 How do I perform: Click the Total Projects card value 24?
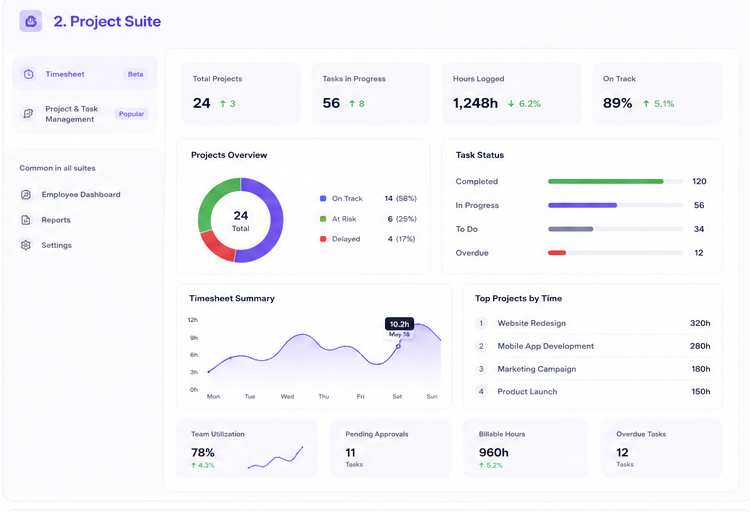coord(201,103)
